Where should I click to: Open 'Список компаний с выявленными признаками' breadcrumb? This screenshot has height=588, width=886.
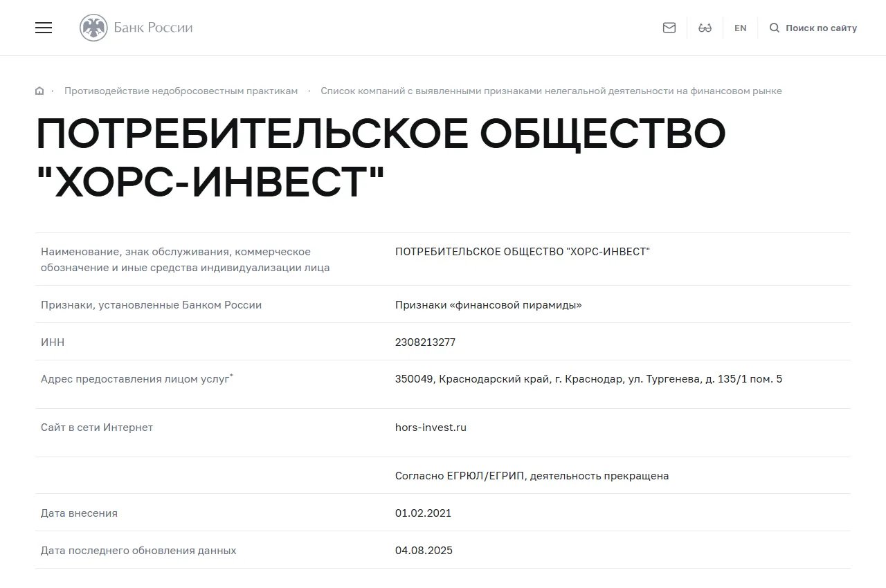pyautogui.click(x=551, y=91)
